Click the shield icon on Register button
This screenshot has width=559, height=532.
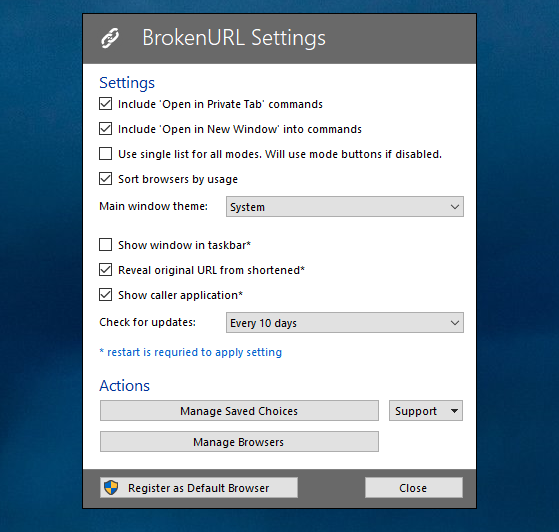point(111,487)
